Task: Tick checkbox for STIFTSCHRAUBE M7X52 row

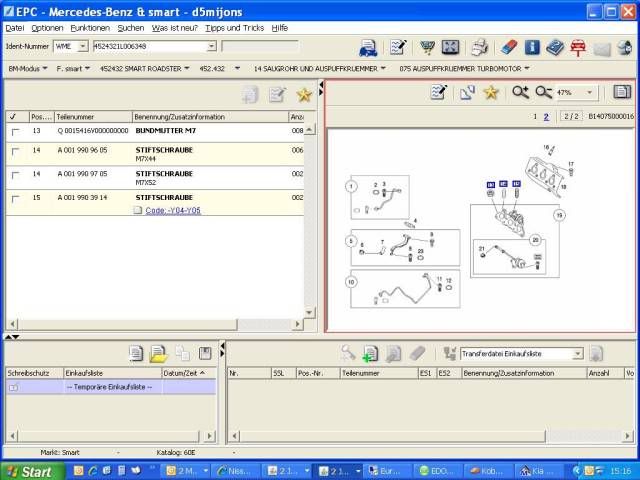Action: (x=16, y=175)
